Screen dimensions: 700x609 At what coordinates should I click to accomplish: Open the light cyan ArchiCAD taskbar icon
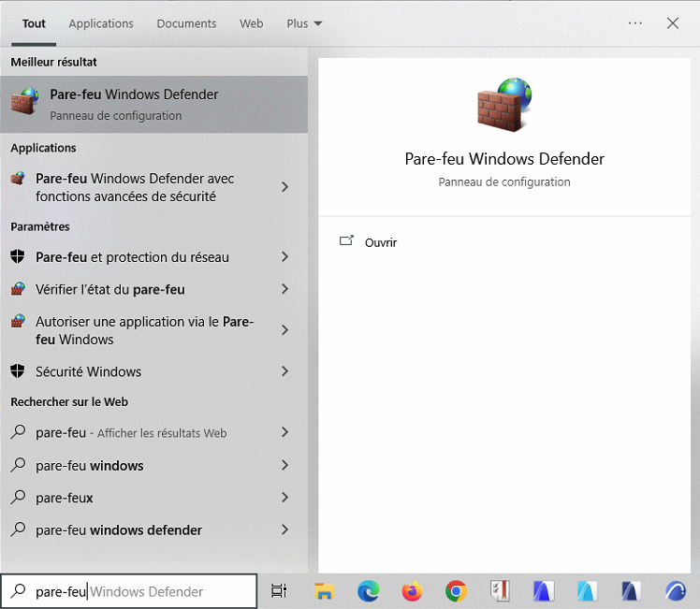587,591
